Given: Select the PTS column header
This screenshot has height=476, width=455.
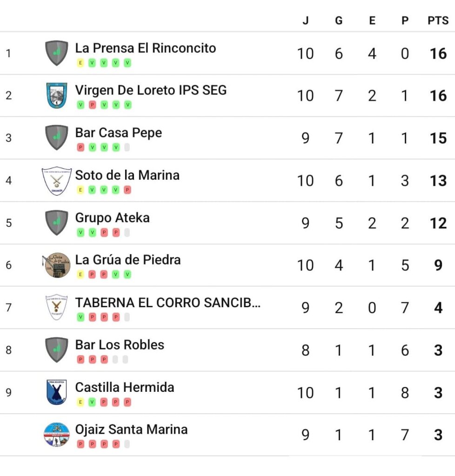Looking at the screenshot, I should click(x=438, y=20).
